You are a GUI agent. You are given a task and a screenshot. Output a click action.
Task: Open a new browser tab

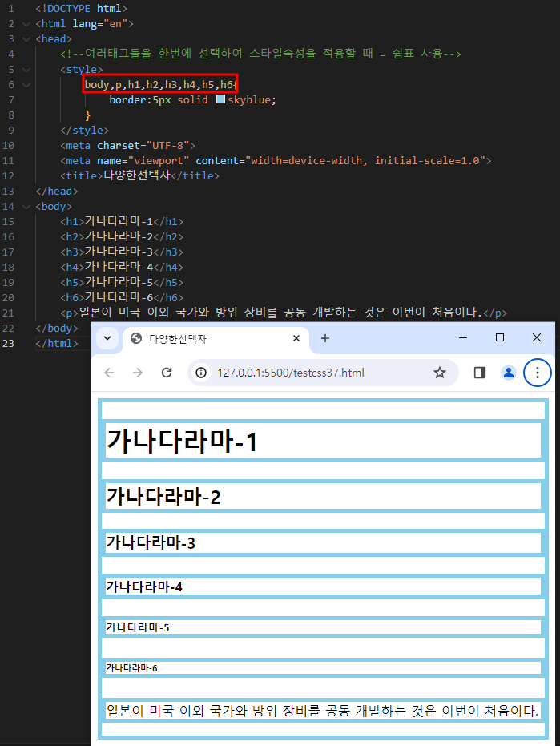(325, 338)
